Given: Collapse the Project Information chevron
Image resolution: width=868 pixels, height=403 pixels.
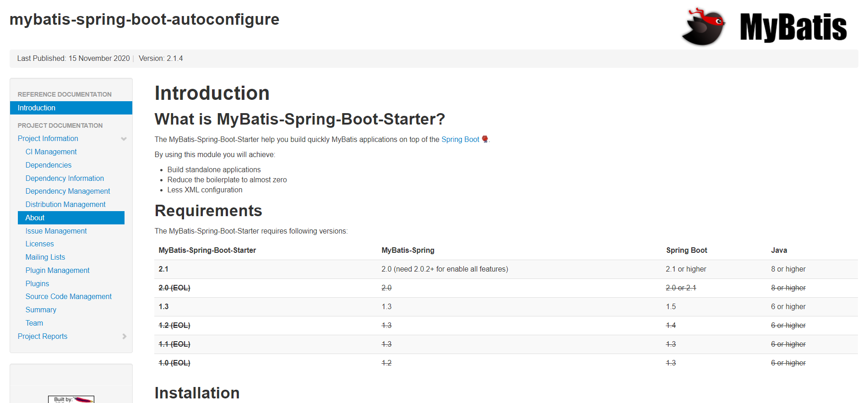Looking at the screenshot, I should [x=124, y=139].
